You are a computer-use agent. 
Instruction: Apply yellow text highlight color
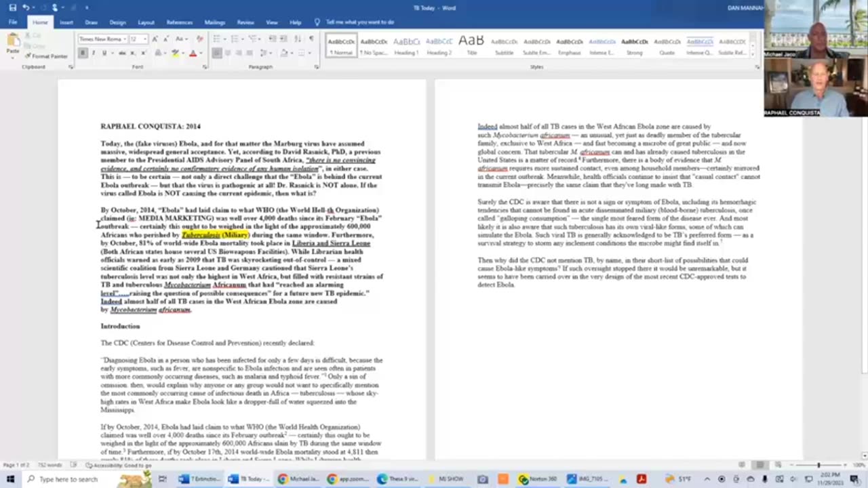pyautogui.click(x=175, y=53)
